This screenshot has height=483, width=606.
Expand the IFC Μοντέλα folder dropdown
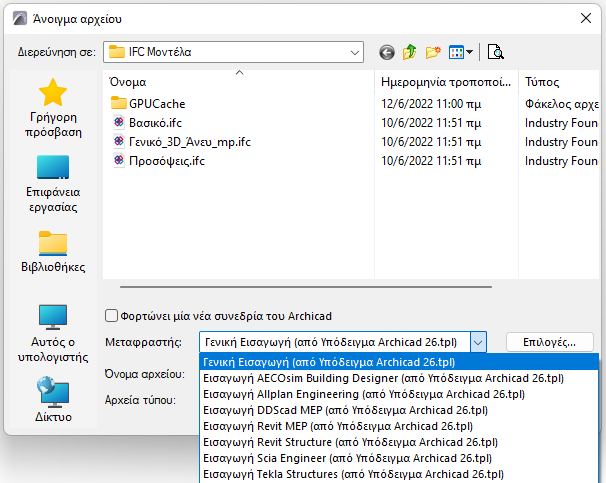click(354, 52)
